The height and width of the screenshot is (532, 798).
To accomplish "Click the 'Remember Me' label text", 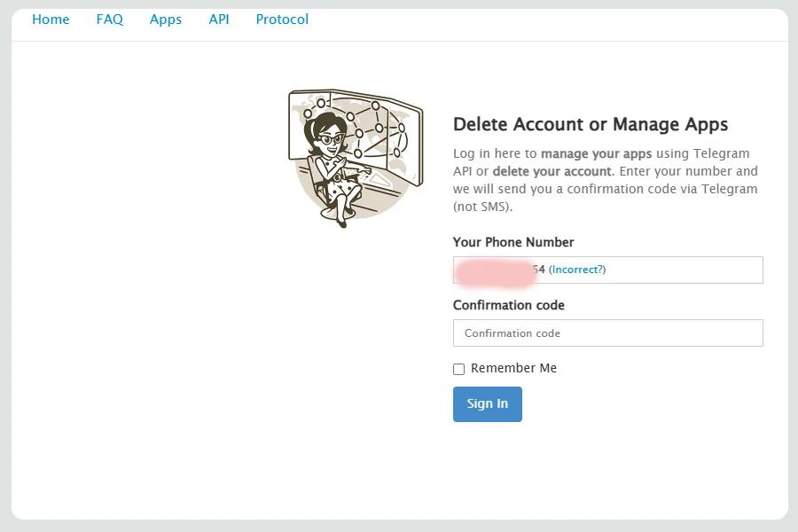I will click(x=513, y=368).
